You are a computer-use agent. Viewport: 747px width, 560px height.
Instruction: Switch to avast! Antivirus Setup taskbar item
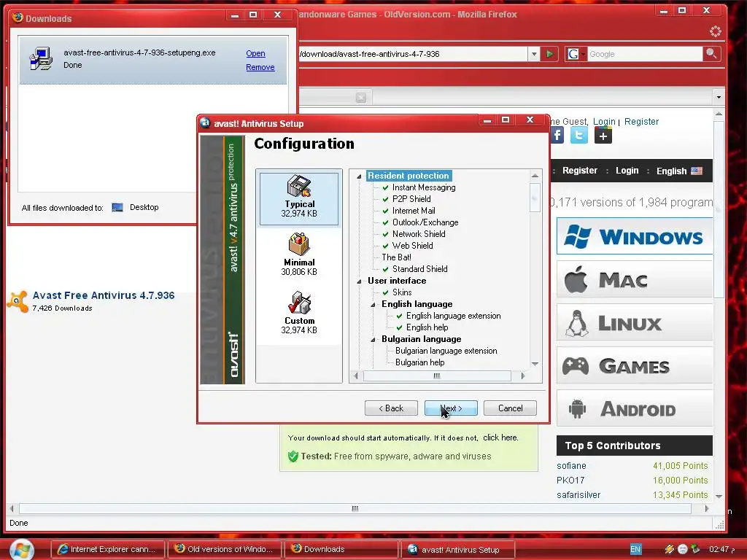[x=458, y=550]
